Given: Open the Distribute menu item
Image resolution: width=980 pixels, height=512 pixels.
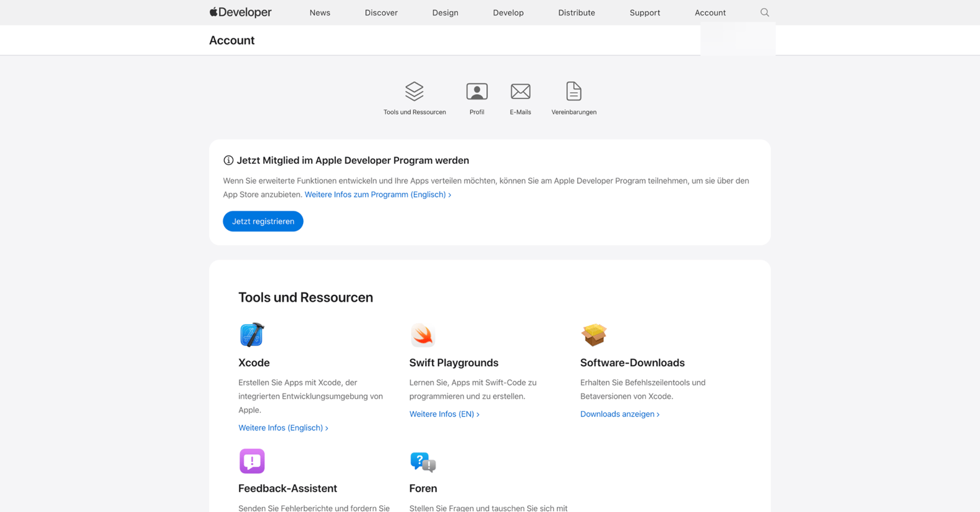Looking at the screenshot, I should [x=577, y=12].
